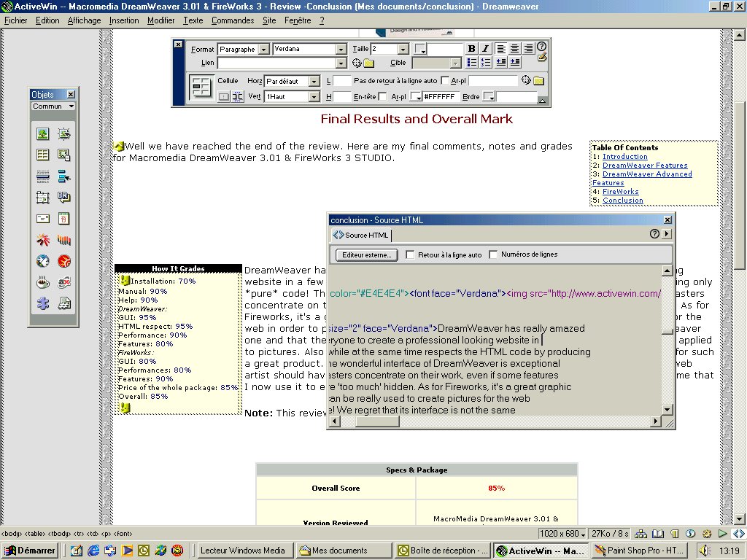Open the Fichier menu

click(x=16, y=20)
